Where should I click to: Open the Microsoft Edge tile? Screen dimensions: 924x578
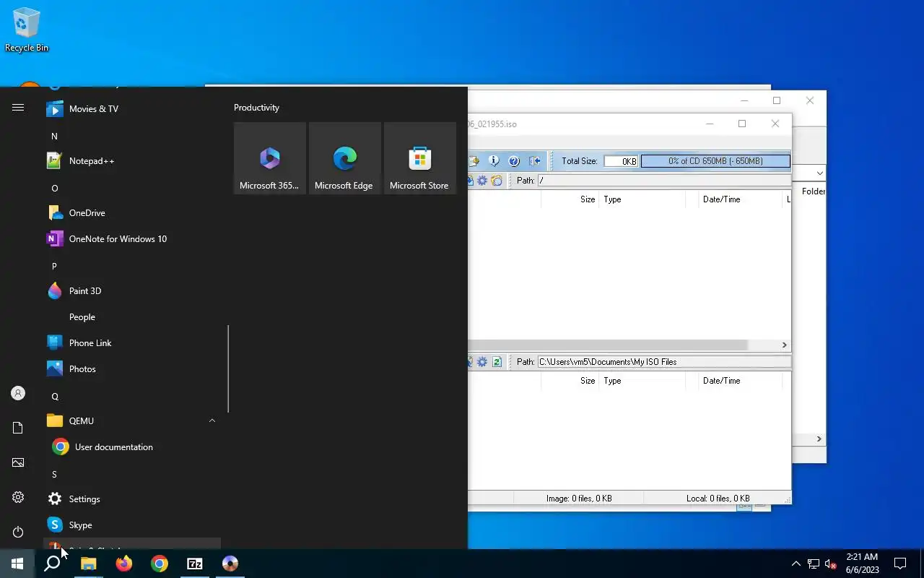click(x=345, y=158)
